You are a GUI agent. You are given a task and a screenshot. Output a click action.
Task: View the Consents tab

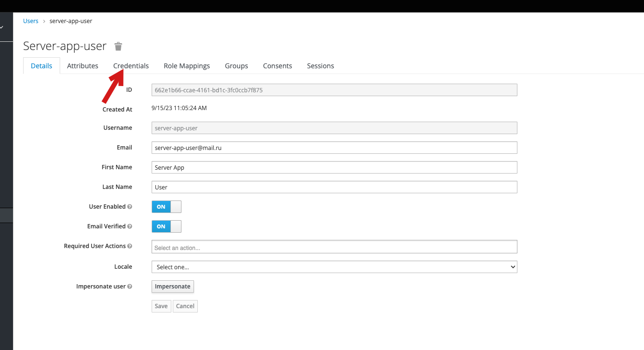277,66
